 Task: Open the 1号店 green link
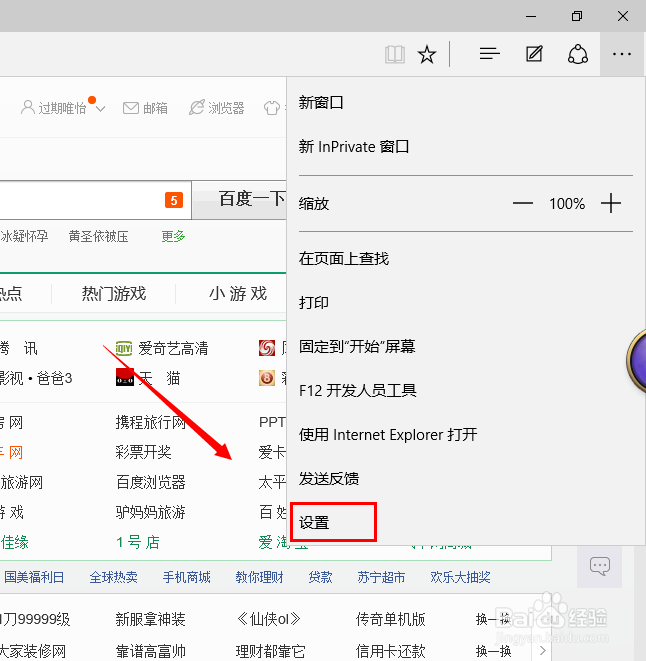[138, 542]
